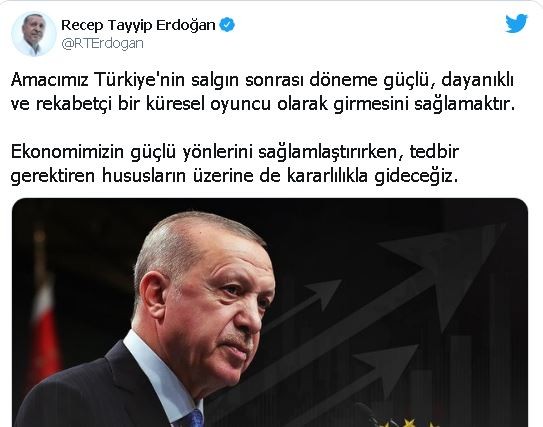
Task: Click the word sağlamlaştırırken in tweet text
Action: click(331, 152)
